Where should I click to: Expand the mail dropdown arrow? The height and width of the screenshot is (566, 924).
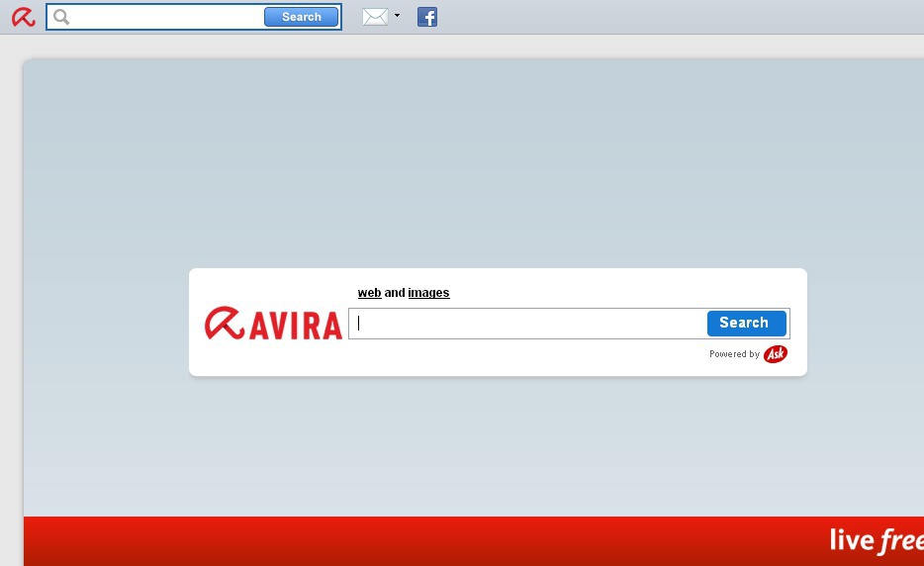(397, 15)
